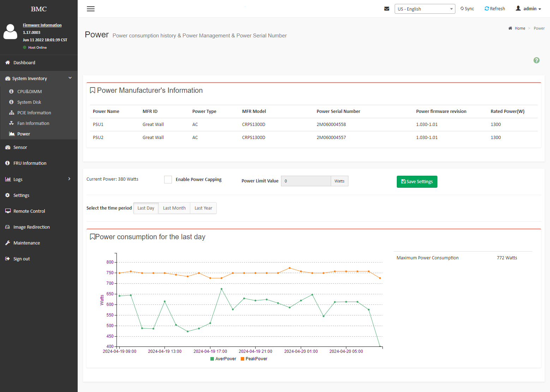Click the hamburger menu icon
The image size is (550, 392).
tap(91, 9)
